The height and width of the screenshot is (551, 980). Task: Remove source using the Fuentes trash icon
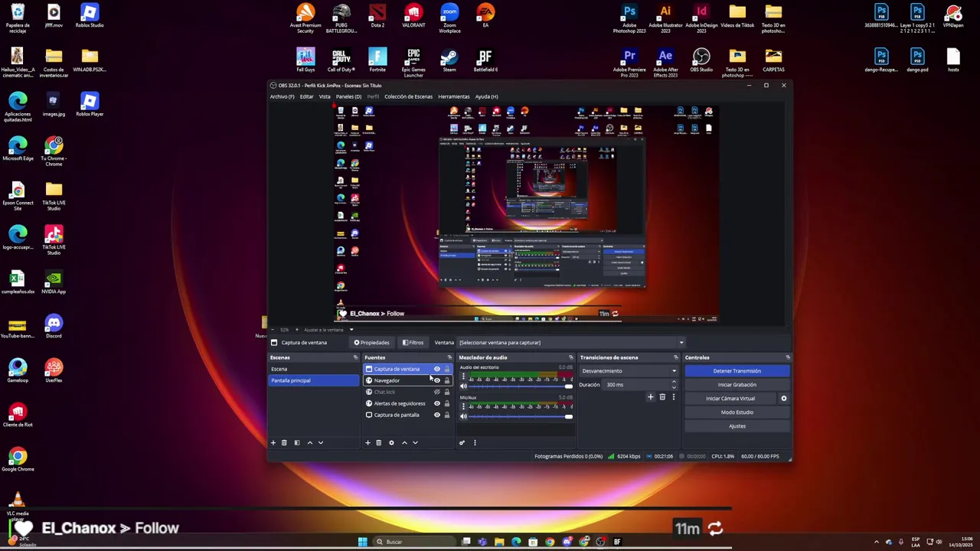pos(378,442)
